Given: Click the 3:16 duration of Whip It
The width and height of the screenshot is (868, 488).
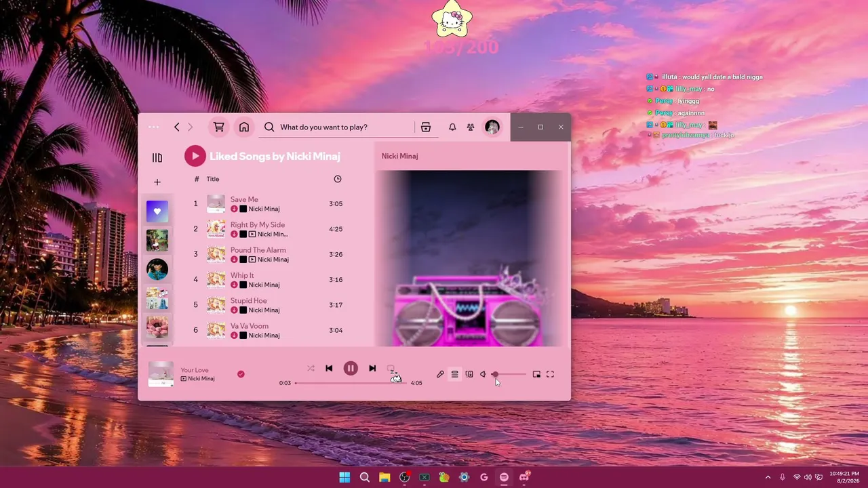Looking at the screenshot, I should 336,280.
